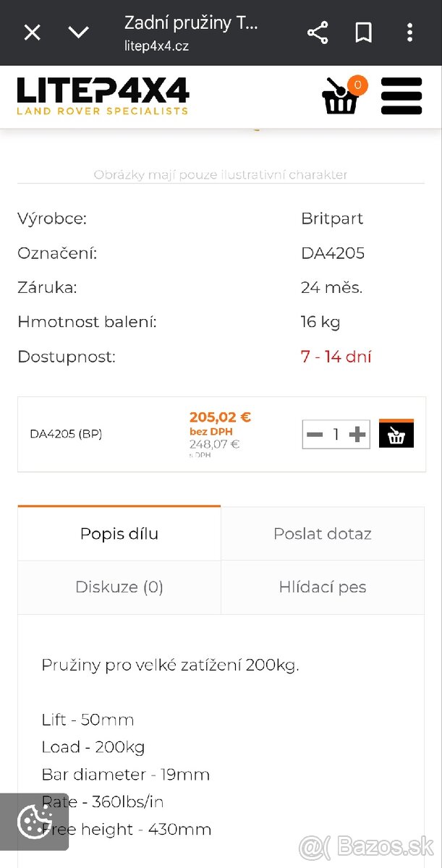The height and width of the screenshot is (868, 442).
Task: Click the orange cart count badge
Action: (357, 85)
